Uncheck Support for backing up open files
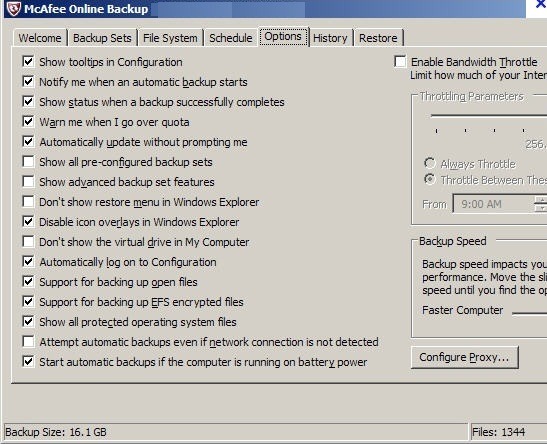 pyautogui.click(x=28, y=281)
